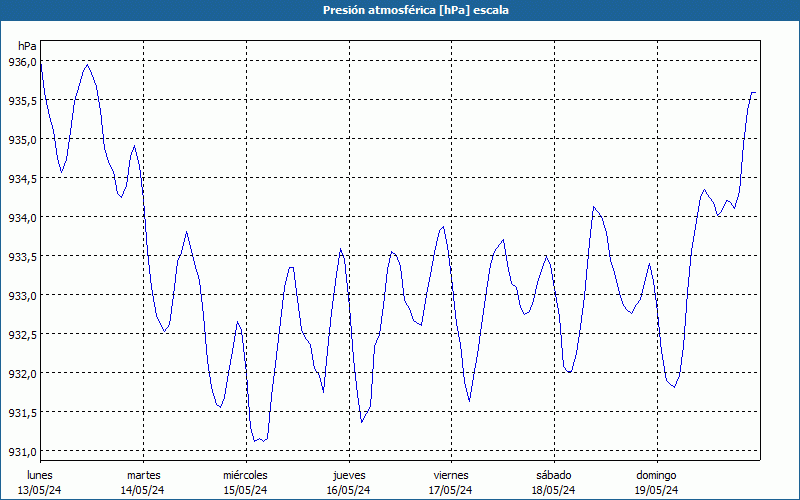Image resolution: width=800 pixels, height=500 pixels.
Task: Click the 934,0 axis value
Action: coord(22,218)
